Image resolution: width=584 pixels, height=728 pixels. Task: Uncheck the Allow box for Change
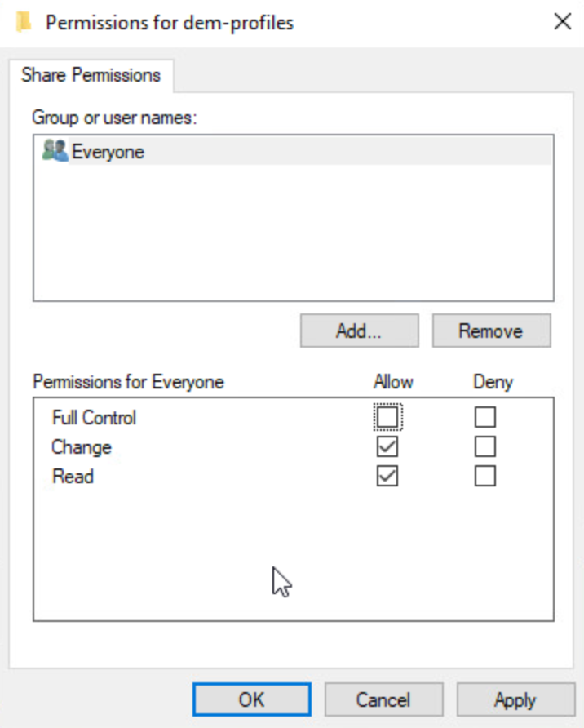387,447
